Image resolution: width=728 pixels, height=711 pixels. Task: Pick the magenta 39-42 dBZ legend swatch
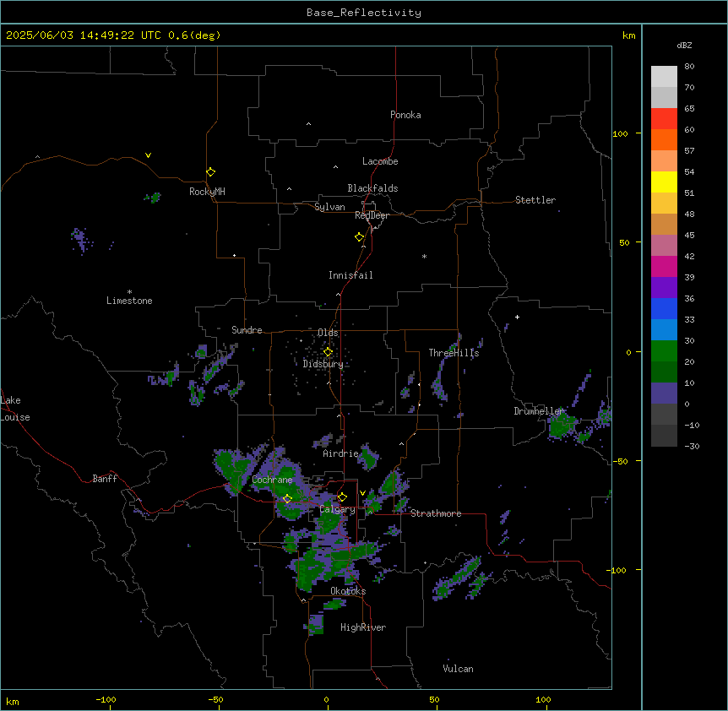[664, 266]
